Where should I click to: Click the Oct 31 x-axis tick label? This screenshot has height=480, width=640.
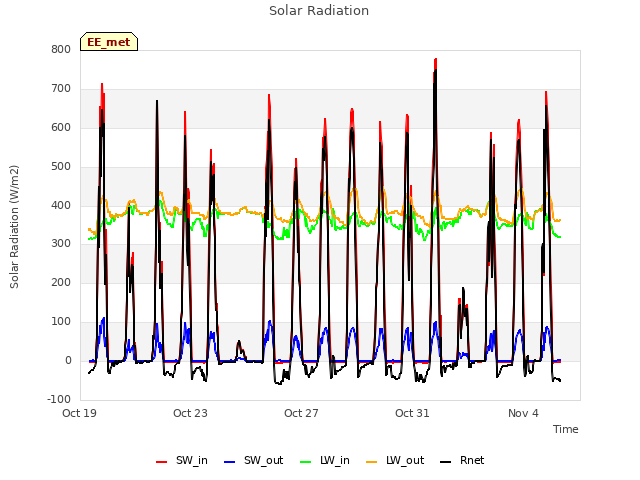(x=412, y=413)
